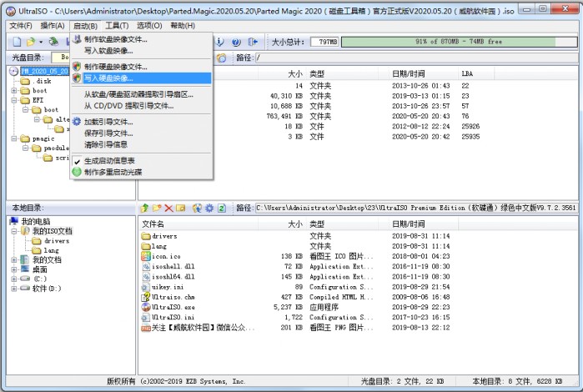The height and width of the screenshot is (392, 583).
Task: Open the 选项(O) menu
Action: coord(149,26)
